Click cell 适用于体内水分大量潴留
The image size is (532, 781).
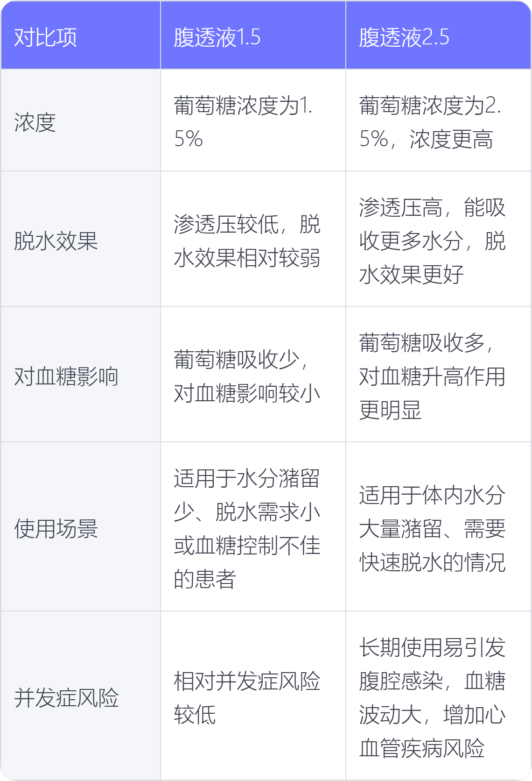tap(438, 527)
